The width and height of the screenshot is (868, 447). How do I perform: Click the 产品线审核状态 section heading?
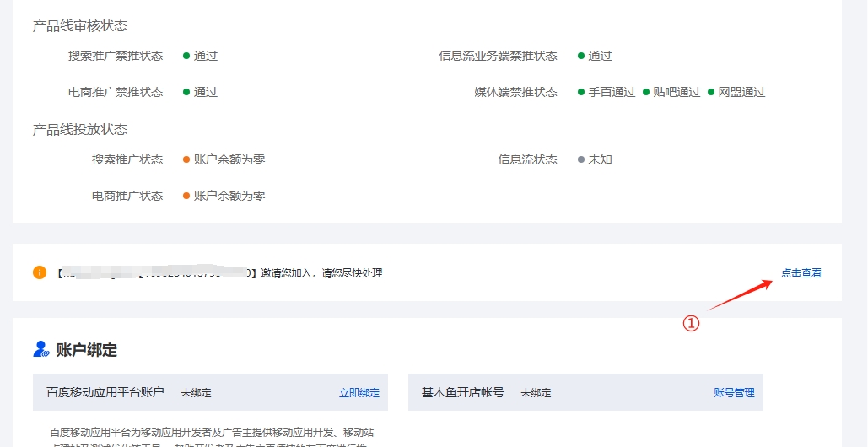80,26
